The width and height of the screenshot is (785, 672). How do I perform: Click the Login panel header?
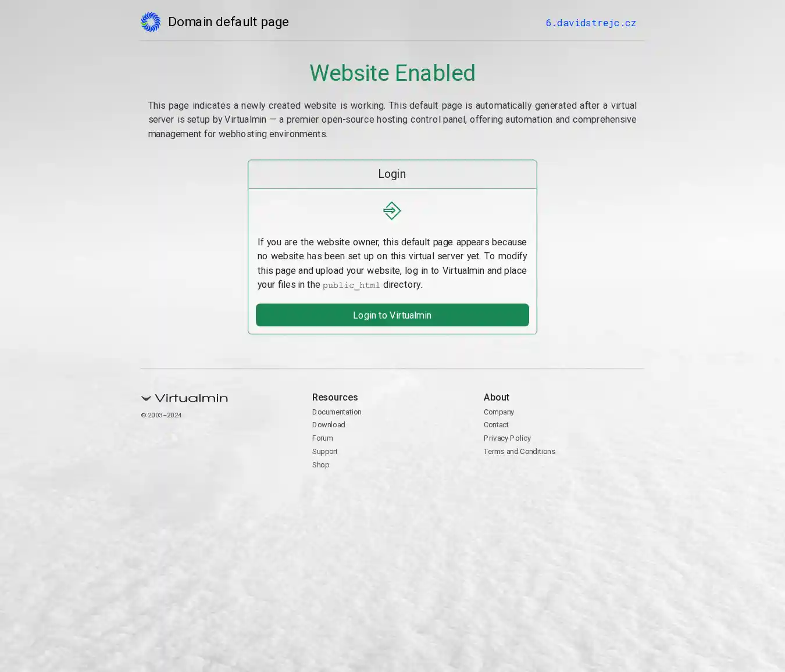[392, 174]
